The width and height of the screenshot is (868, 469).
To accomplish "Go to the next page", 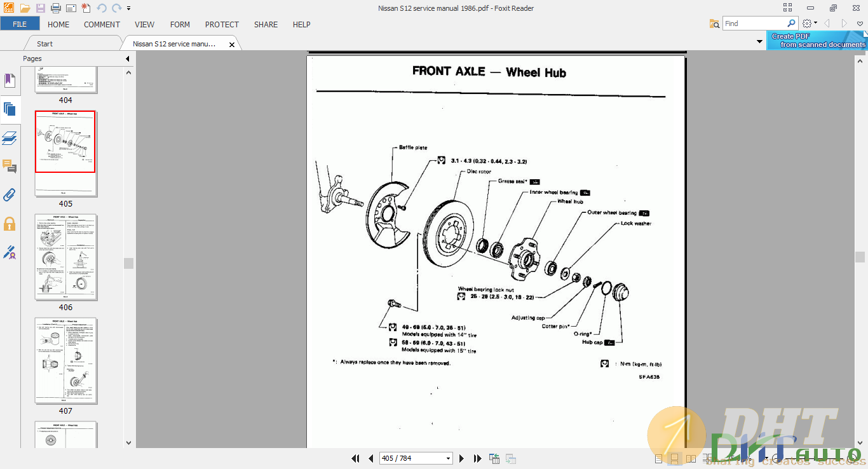I will [462, 458].
